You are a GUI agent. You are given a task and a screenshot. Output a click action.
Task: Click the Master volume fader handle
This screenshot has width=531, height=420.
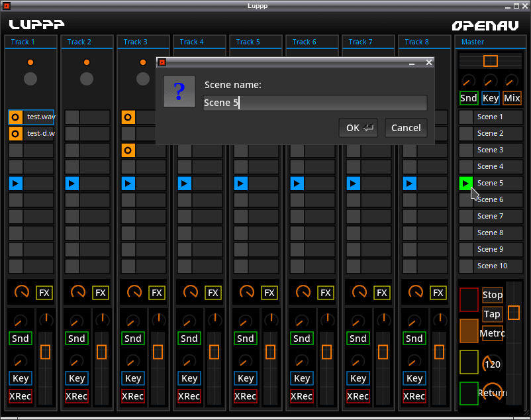click(514, 312)
